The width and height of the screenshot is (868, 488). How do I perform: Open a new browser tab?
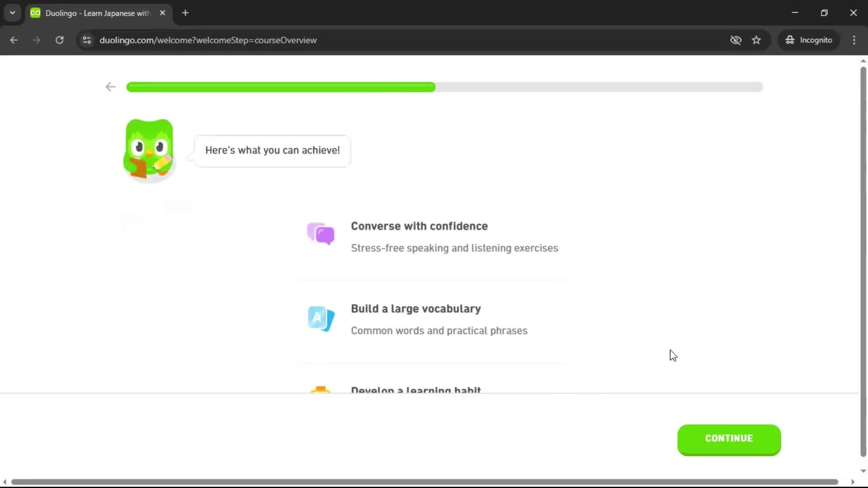(185, 13)
